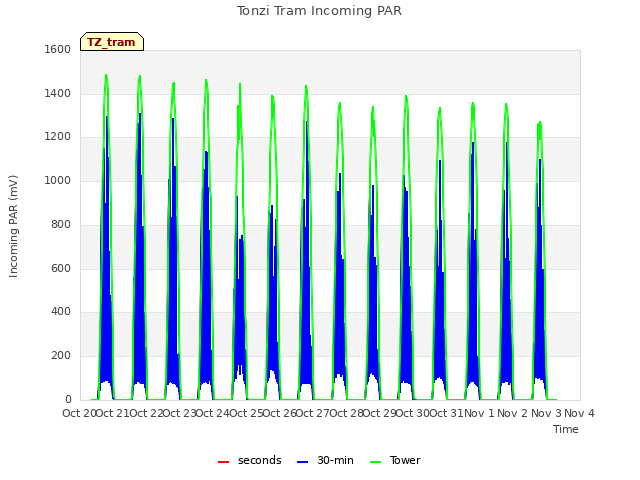
Task: Click the 'Nov 2' x-axis tick label
Action: coord(513,413)
